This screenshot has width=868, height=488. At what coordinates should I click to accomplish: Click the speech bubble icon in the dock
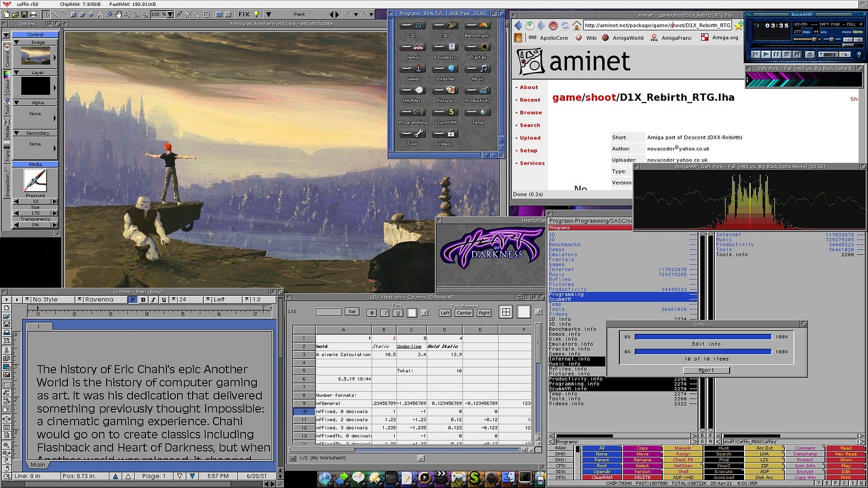point(358,478)
